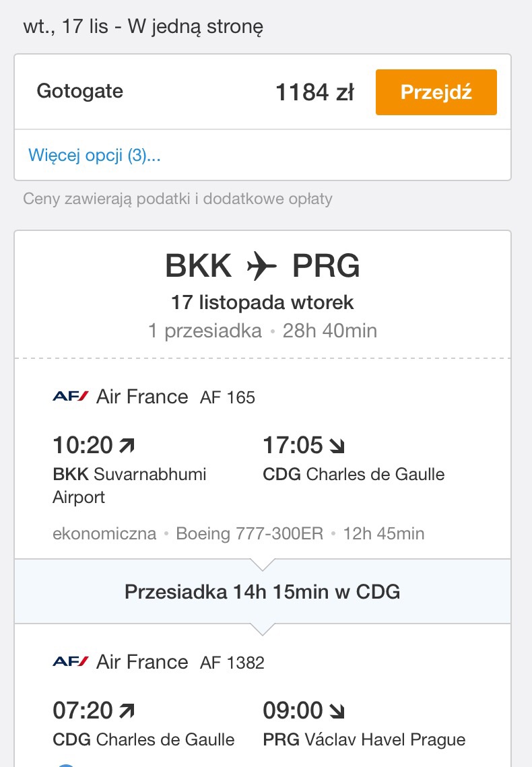Select the Gotogate provider name
Screen dimensions: 532x767
[x=79, y=92]
